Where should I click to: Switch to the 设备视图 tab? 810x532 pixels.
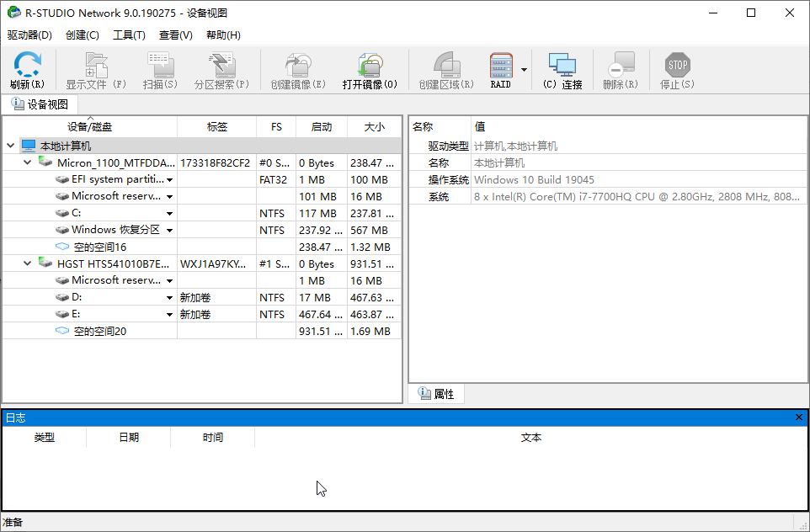coord(40,104)
